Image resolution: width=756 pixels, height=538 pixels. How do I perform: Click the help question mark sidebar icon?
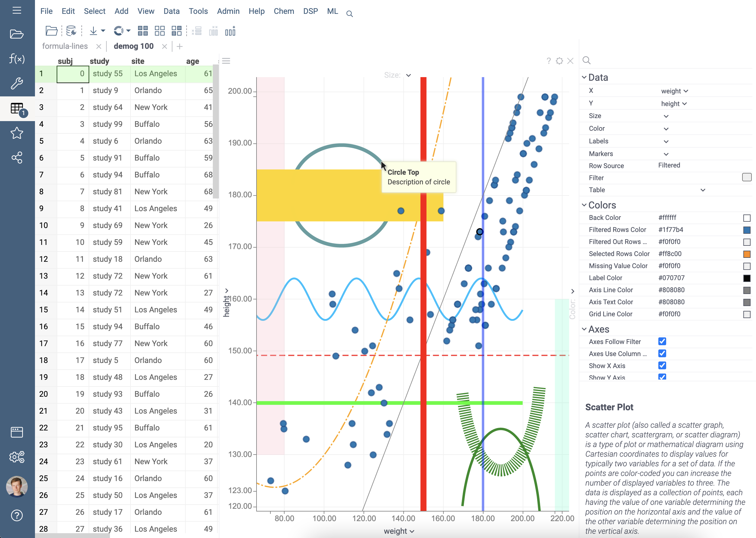pos(17,515)
